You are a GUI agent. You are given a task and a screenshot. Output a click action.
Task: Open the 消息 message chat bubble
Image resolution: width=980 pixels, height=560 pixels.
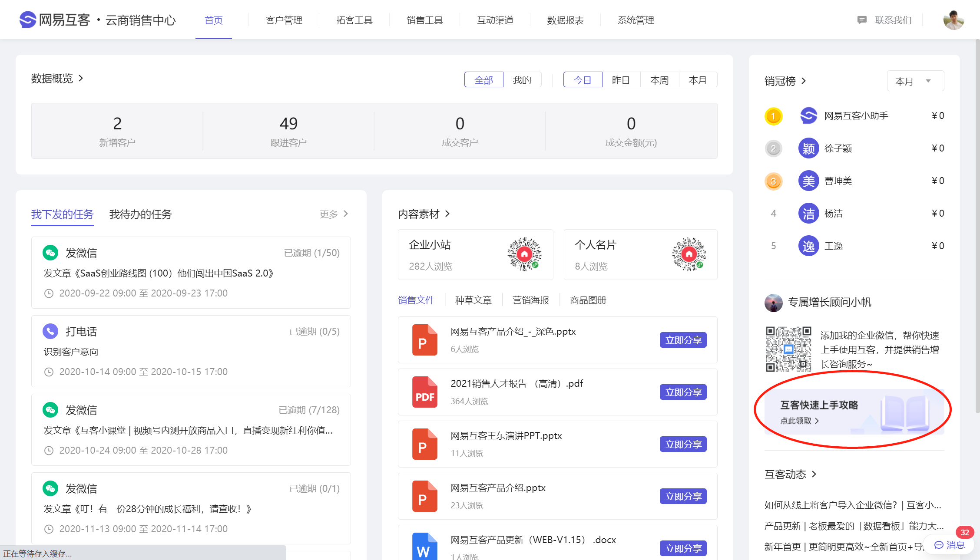(x=950, y=545)
